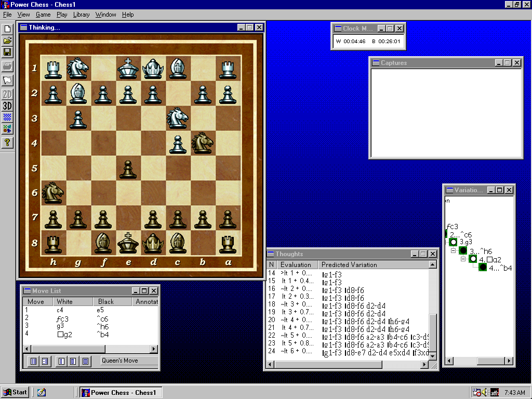Switch to 2D board view
Viewport: 532px width, 399px height.
click(7, 94)
